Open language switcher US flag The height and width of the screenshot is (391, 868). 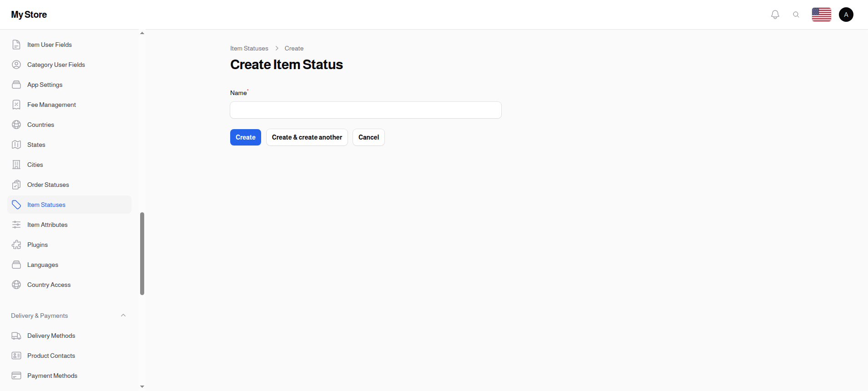[x=822, y=15]
